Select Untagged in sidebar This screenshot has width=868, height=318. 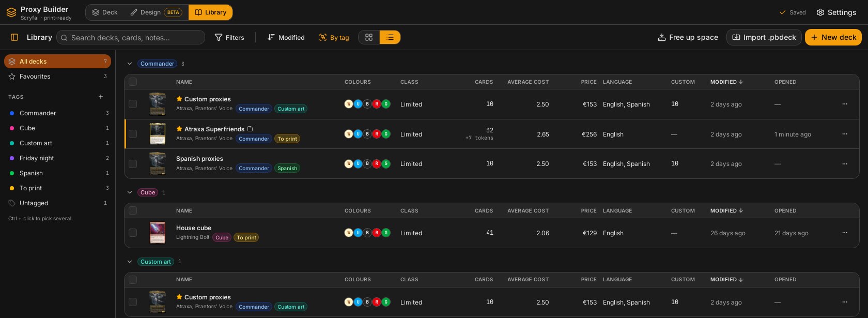[x=57, y=203]
